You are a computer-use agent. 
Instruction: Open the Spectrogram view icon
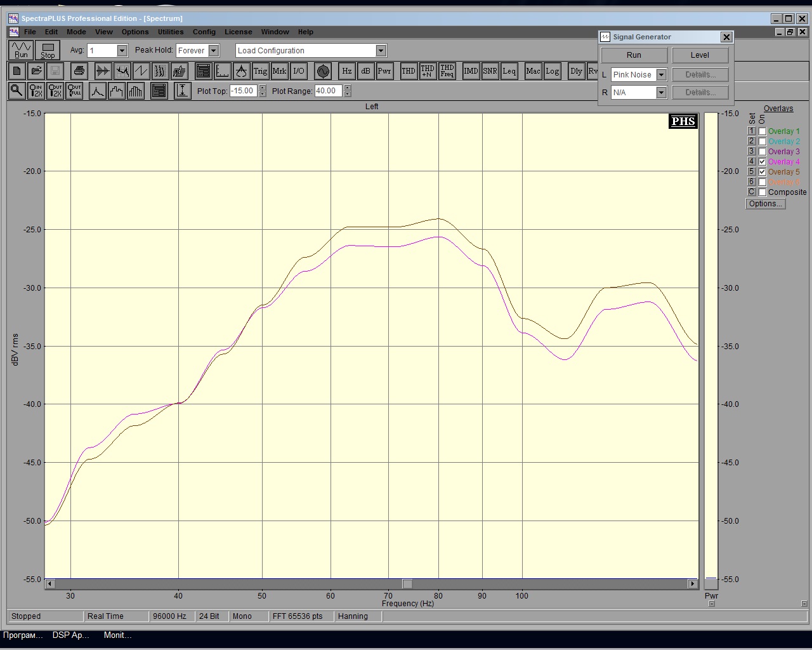pyautogui.click(x=160, y=71)
